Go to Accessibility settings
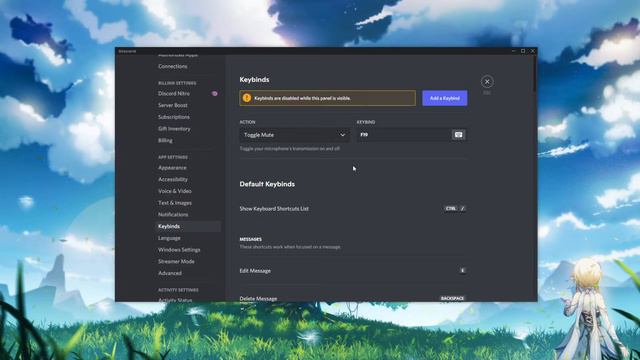640x360 pixels. pyautogui.click(x=173, y=180)
